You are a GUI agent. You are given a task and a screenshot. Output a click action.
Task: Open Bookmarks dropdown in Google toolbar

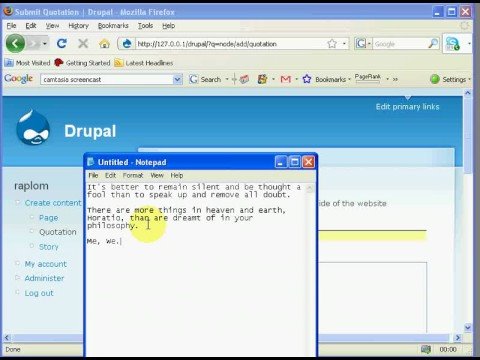point(349,79)
